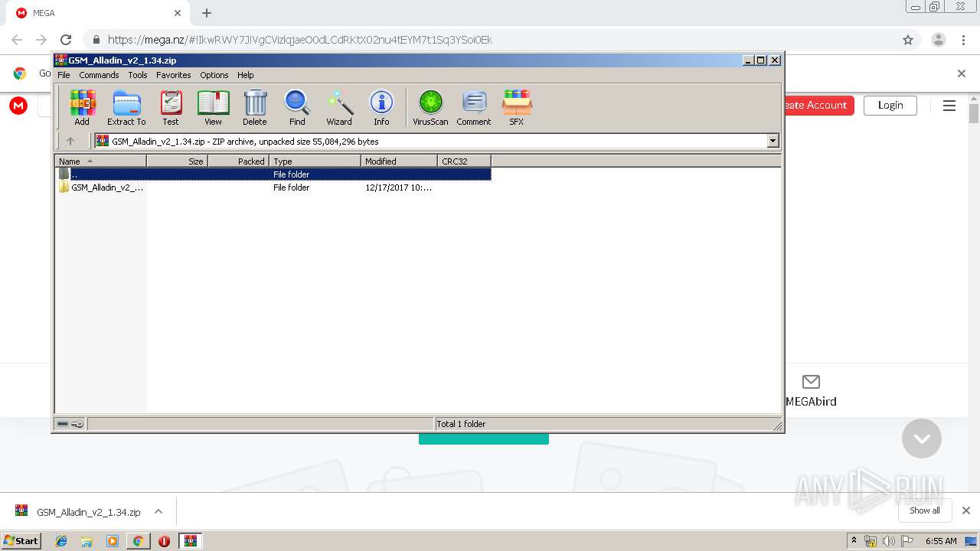Viewport: 980px width, 551px height.
Task: Open a new browser tab
Action: [x=207, y=13]
